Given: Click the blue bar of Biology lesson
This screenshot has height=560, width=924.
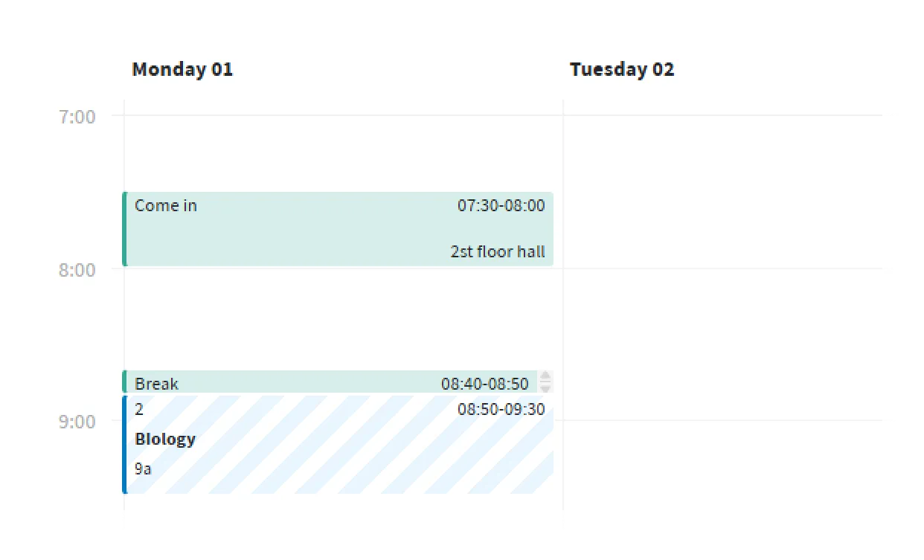Looking at the screenshot, I should (125, 445).
